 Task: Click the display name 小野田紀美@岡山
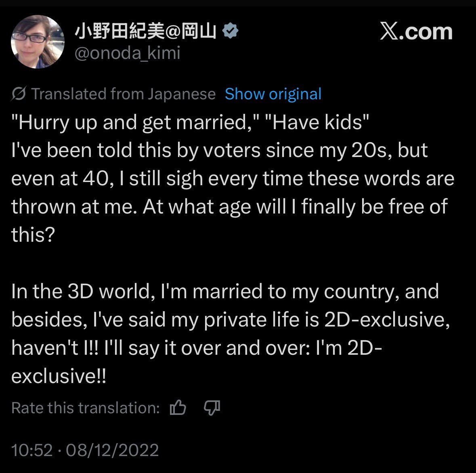click(x=145, y=31)
